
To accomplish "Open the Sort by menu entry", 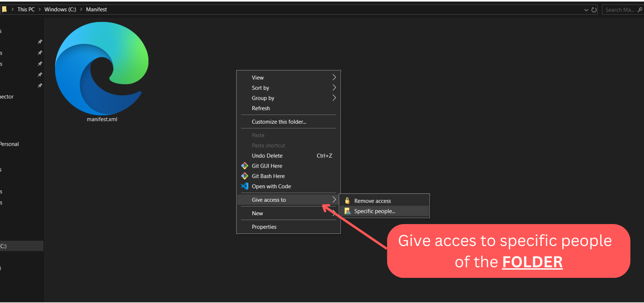I will [288, 88].
